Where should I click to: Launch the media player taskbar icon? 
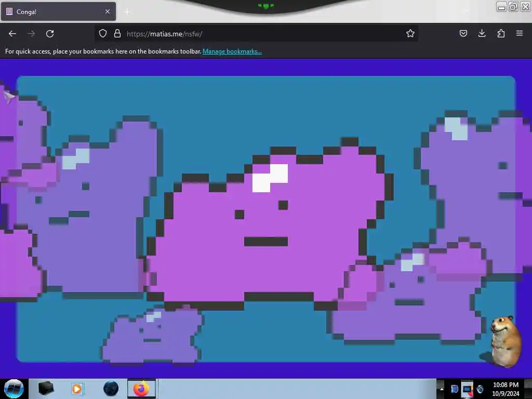coord(77,389)
